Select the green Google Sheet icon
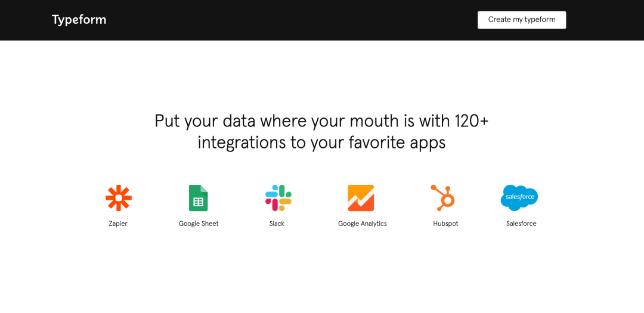 (199, 198)
